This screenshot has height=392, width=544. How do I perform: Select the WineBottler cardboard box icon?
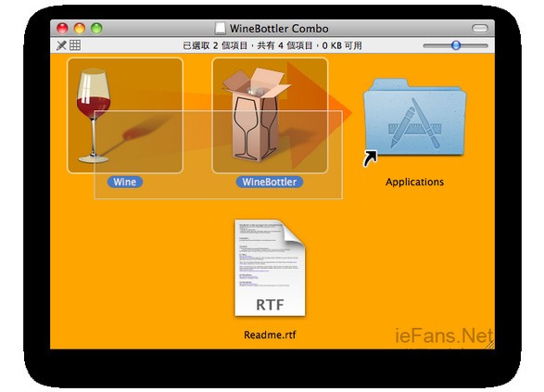click(x=270, y=115)
